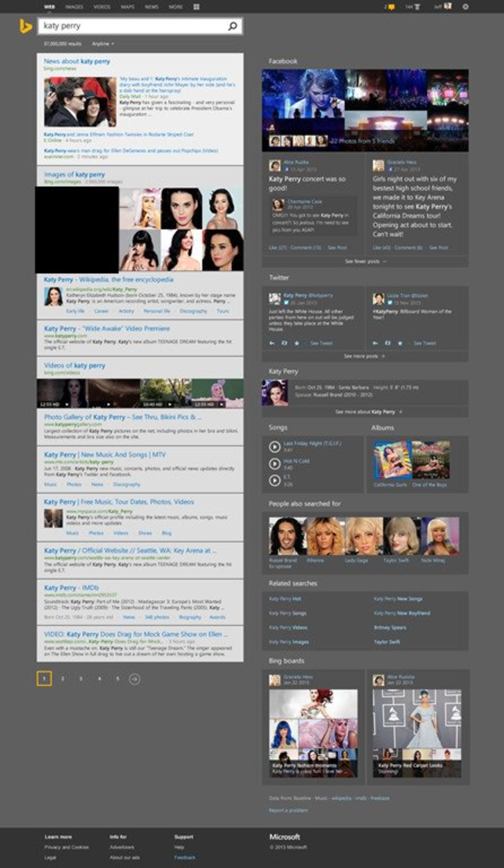Image resolution: width=504 pixels, height=868 pixels.
Task: Open the Katy Perry Wikipedia result
Action: point(108,279)
